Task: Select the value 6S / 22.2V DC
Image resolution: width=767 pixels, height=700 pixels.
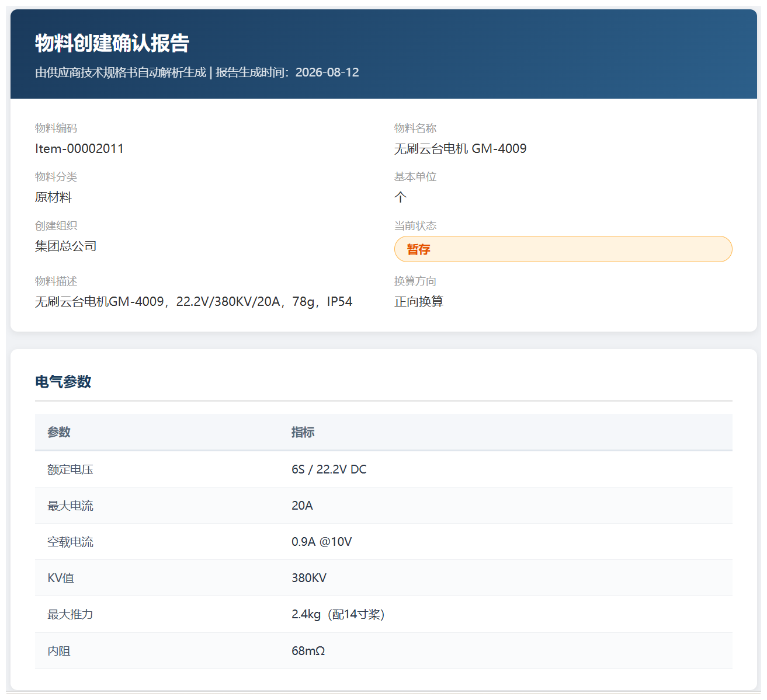Action: click(329, 469)
